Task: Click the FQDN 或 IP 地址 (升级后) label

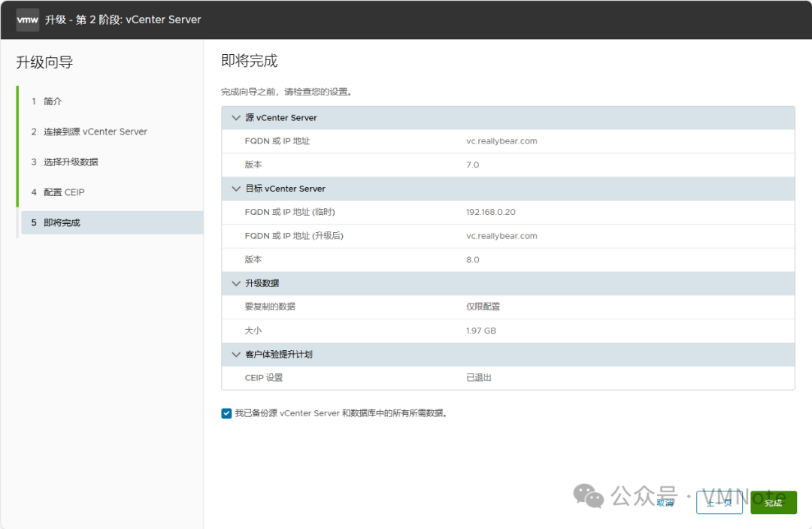Action: click(294, 236)
